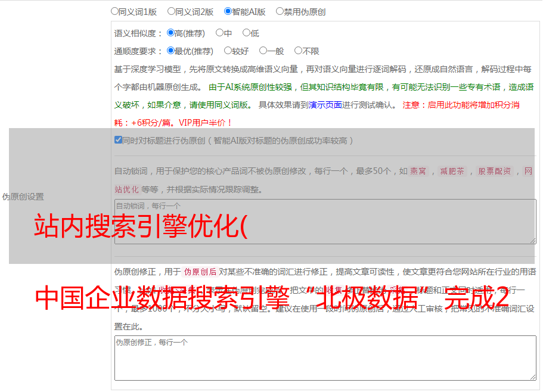This screenshot has height=392, width=543.
Task: Click the red +6积分/篇 VIP用户半价 notice
Action: [x=173, y=123]
